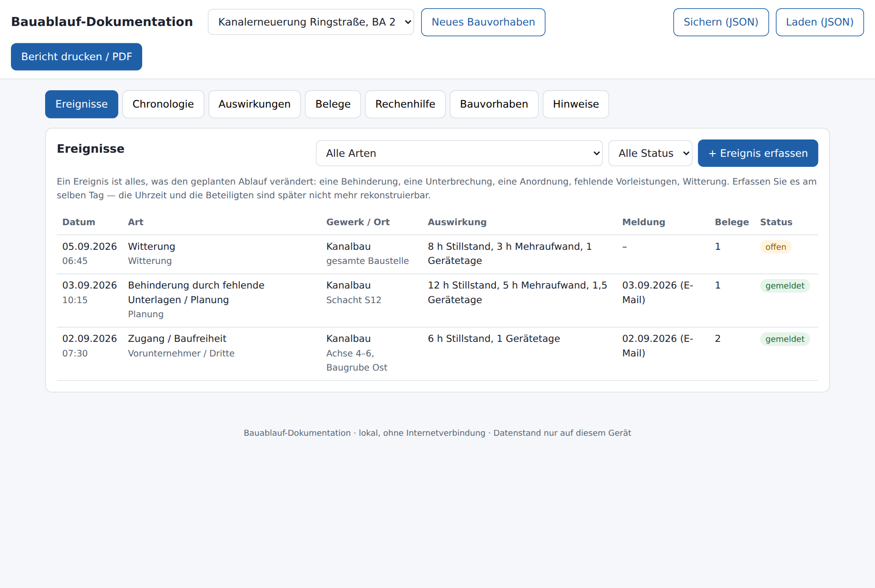The width and height of the screenshot is (875, 588).
Task: Open the Auswirkungen tab
Action: pos(254,104)
